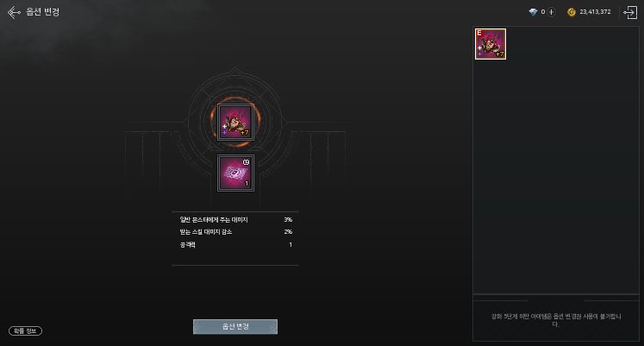Click the diamond count showing 0
Viewport: 644px width, 346px height.
point(542,12)
